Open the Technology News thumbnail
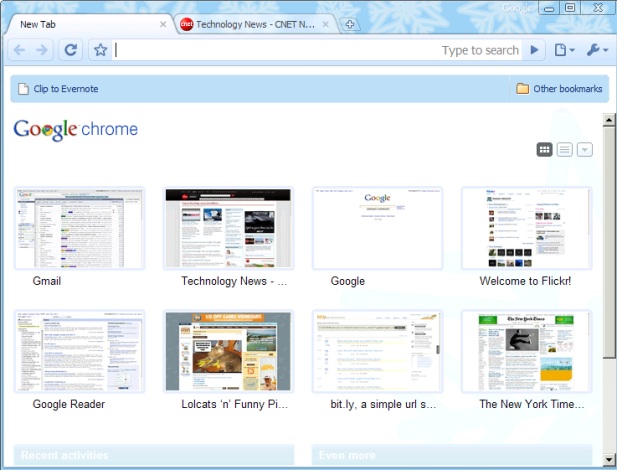Screen dimensions: 617x470 coord(228,228)
